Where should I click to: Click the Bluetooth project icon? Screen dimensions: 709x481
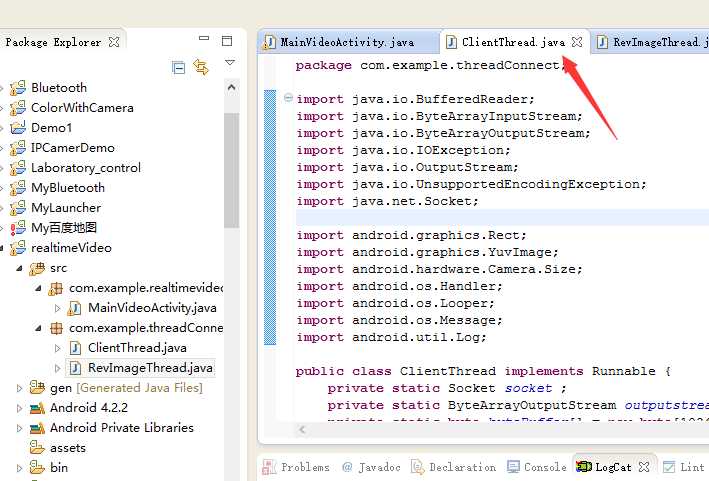pos(18,88)
